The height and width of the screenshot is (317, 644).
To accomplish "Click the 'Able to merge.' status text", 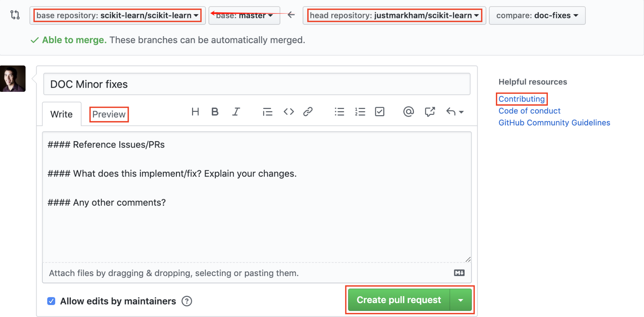I will point(74,40).
